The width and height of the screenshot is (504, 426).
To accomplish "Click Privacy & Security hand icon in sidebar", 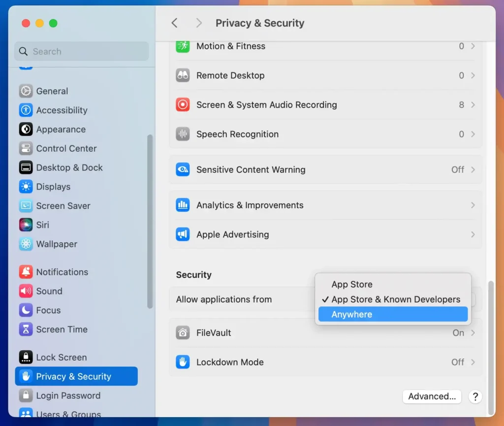I will coord(26,376).
